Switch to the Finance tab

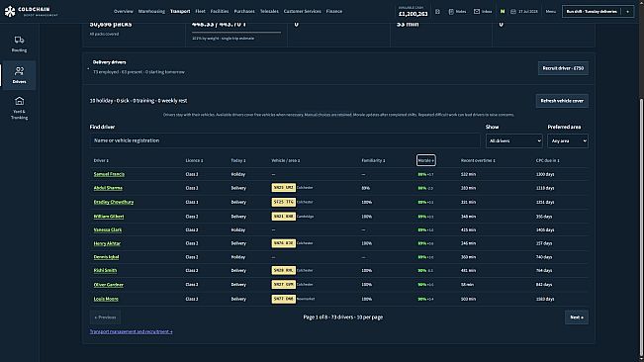[x=334, y=12]
